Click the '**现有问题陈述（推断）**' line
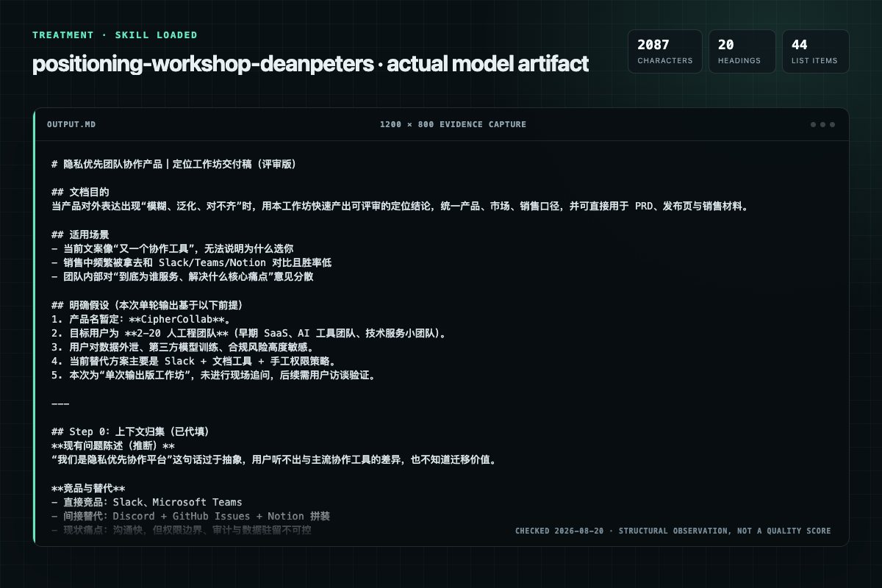The image size is (882, 588). (112, 446)
